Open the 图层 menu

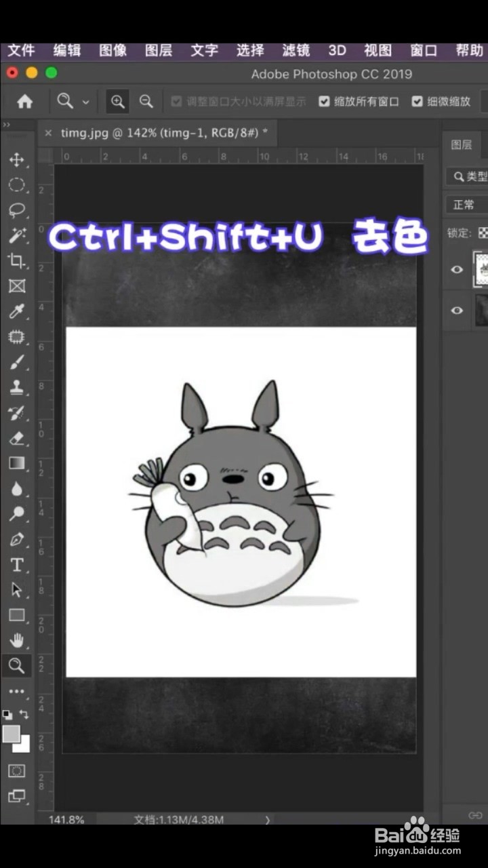[x=159, y=51]
